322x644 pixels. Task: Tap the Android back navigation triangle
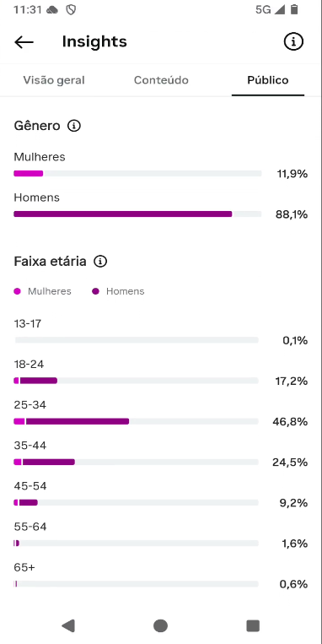coord(68,625)
